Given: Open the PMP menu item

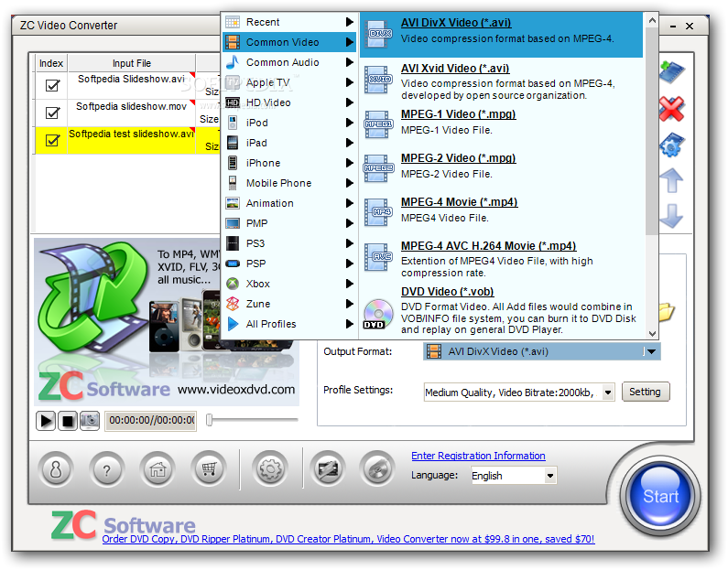Looking at the screenshot, I should point(289,223).
